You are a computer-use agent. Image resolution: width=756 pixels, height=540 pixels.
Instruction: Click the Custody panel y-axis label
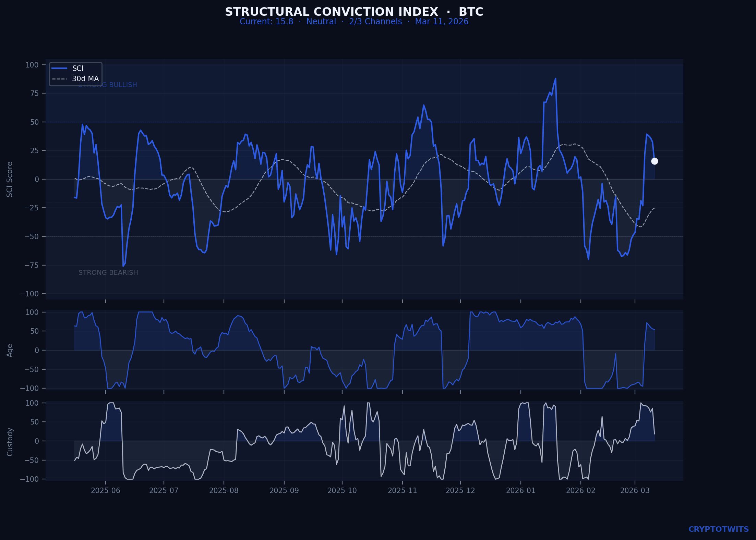pyautogui.click(x=10, y=442)
